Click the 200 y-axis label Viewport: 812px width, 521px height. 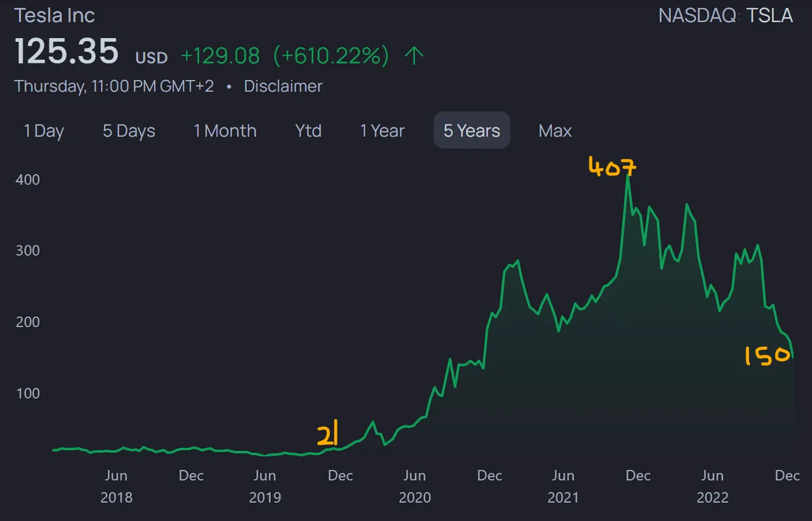(x=27, y=322)
